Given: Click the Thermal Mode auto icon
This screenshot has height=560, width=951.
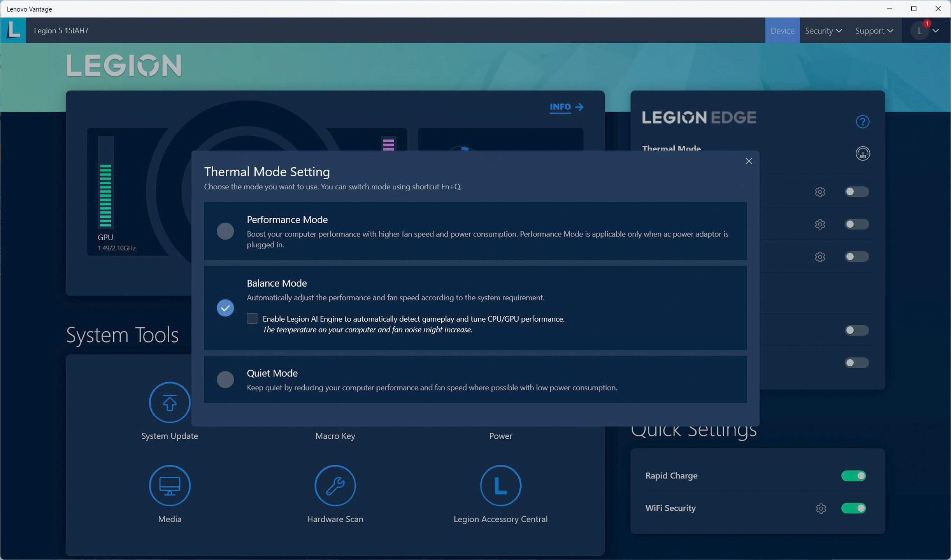Looking at the screenshot, I should [x=862, y=154].
